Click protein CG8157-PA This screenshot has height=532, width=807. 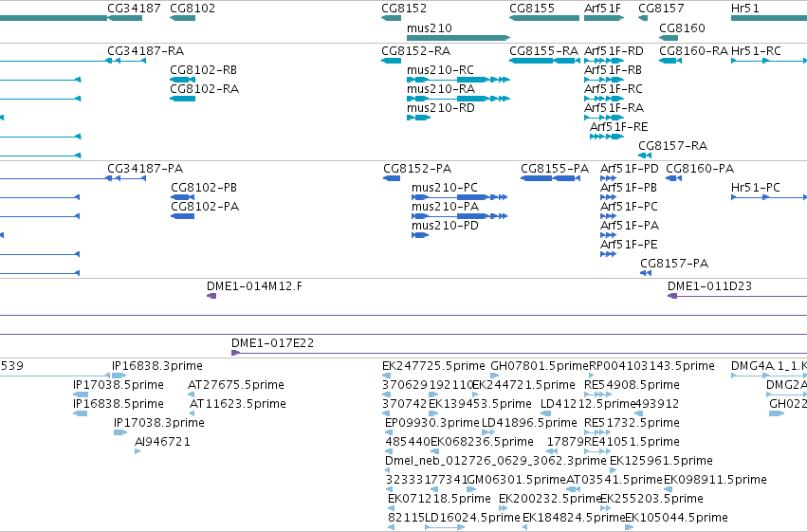point(675,264)
